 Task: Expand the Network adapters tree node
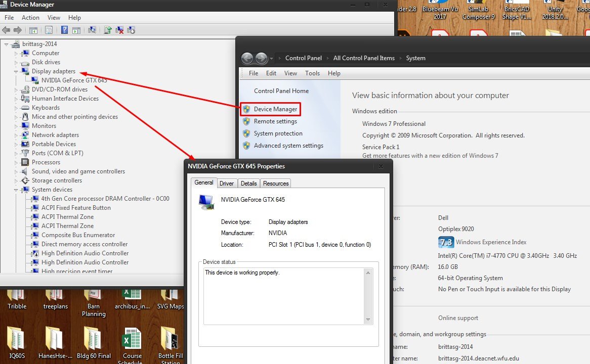click(x=16, y=135)
